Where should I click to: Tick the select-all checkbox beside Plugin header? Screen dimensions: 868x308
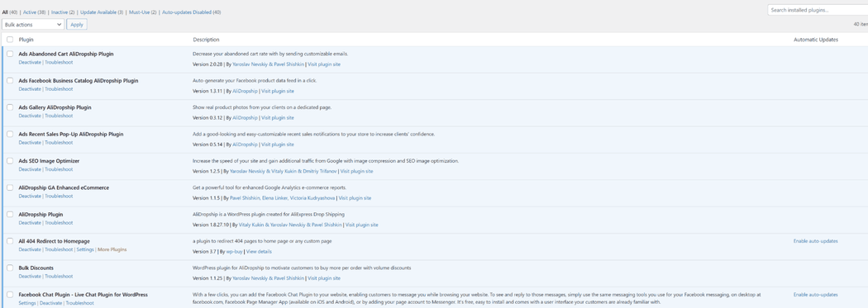[x=10, y=40]
